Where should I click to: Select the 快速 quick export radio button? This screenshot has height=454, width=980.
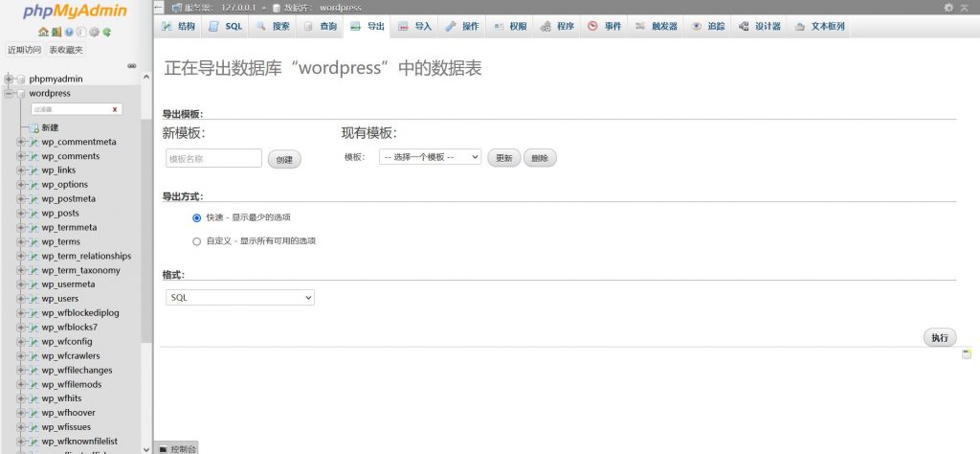197,218
